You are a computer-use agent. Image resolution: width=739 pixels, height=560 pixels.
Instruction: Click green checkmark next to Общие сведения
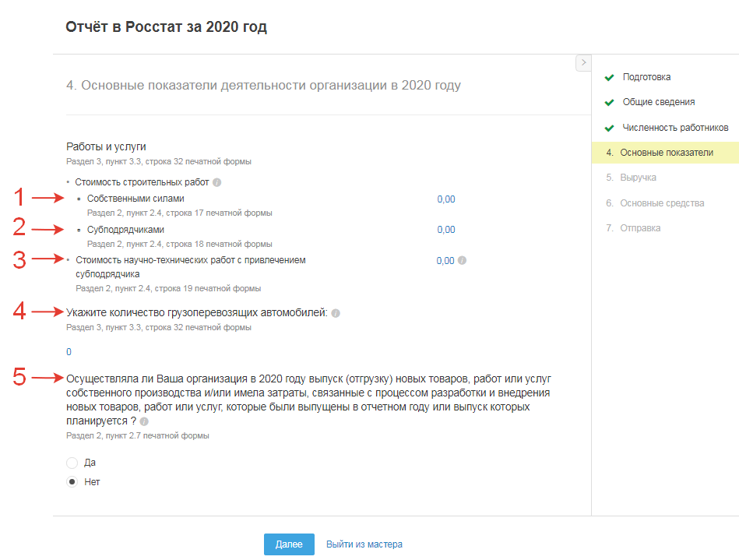click(x=609, y=102)
